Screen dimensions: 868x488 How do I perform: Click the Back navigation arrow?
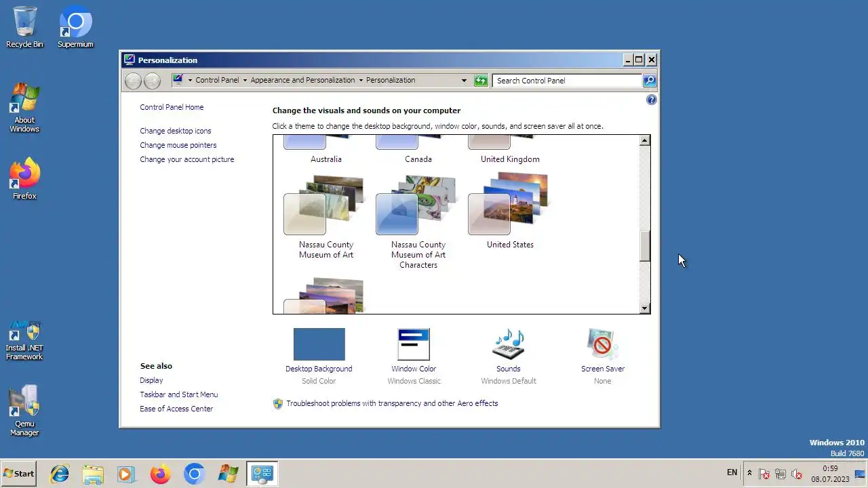(x=134, y=81)
